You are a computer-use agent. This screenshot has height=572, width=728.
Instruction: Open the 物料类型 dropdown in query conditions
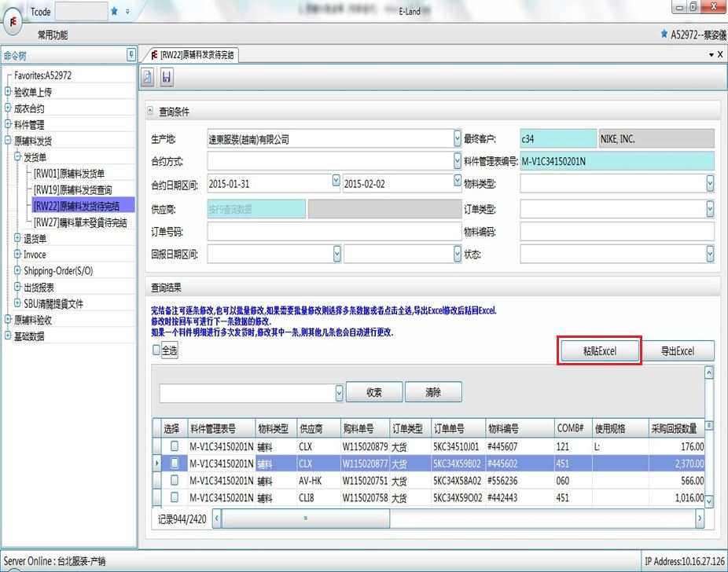(710, 183)
